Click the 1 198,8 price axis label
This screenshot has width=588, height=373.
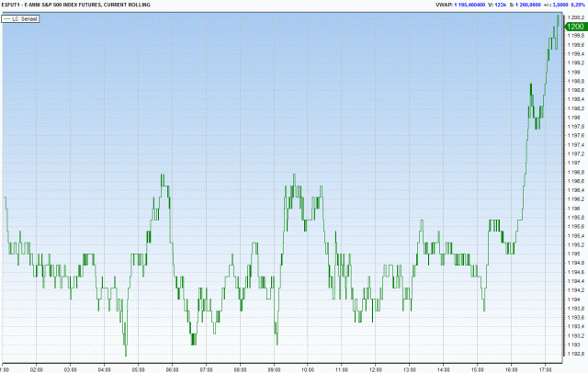tap(573, 81)
